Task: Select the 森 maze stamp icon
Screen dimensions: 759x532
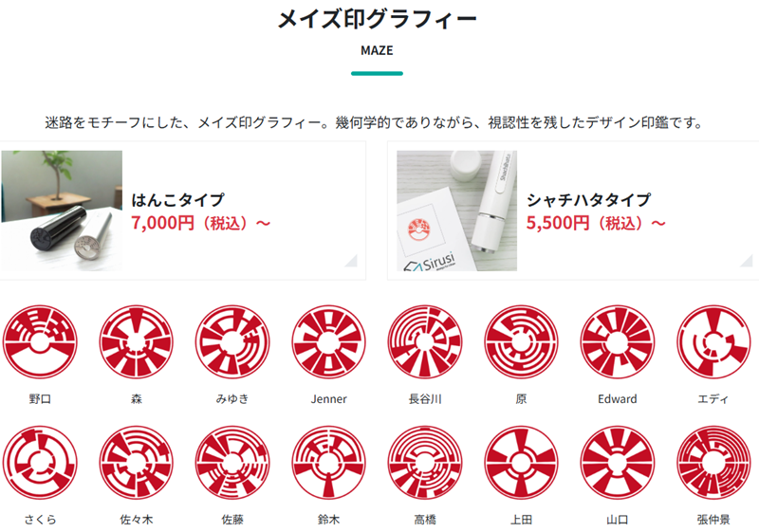Action: click(136, 341)
